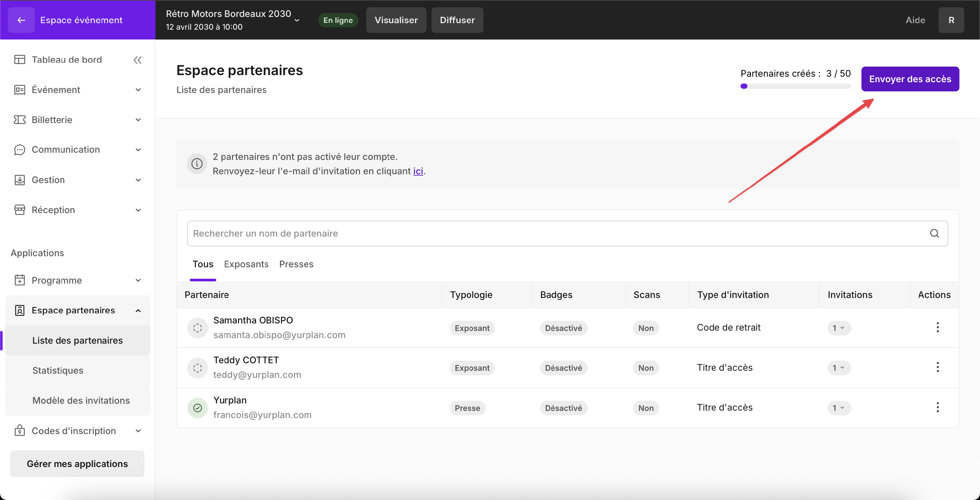Click the info icon in the activation notice
Image resolution: width=980 pixels, height=500 pixels.
tap(197, 164)
